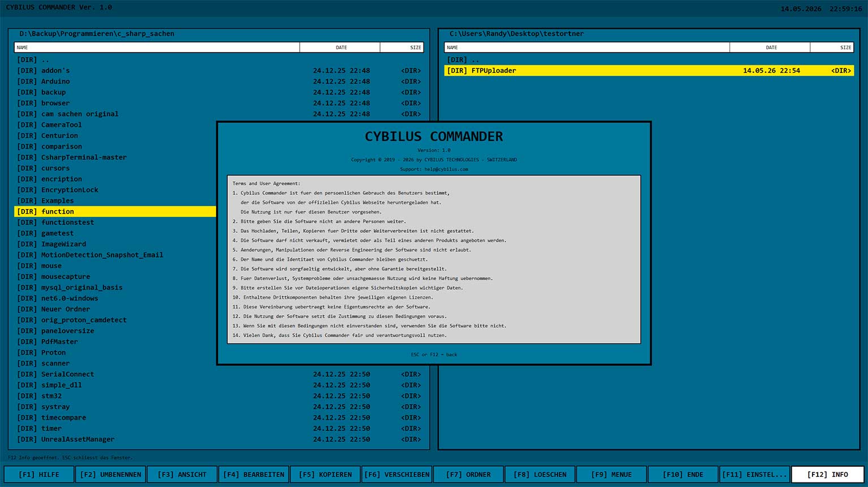868x487 pixels.
Task: Click the F1 HILFE button
Action: point(39,475)
